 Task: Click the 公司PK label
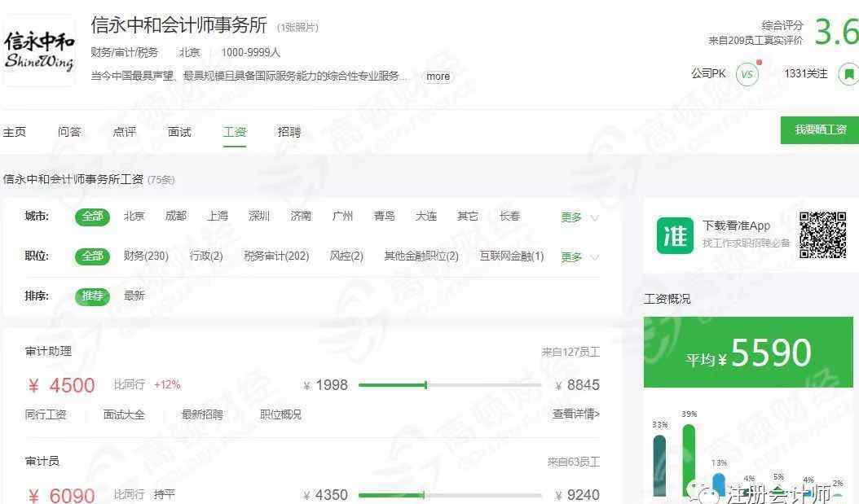coord(708,74)
